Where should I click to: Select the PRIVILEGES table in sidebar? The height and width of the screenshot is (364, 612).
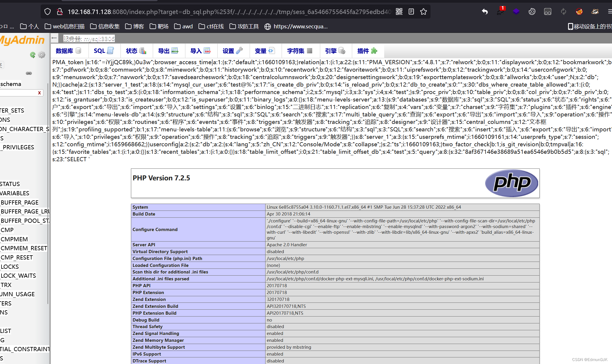(x=17, y=147)
